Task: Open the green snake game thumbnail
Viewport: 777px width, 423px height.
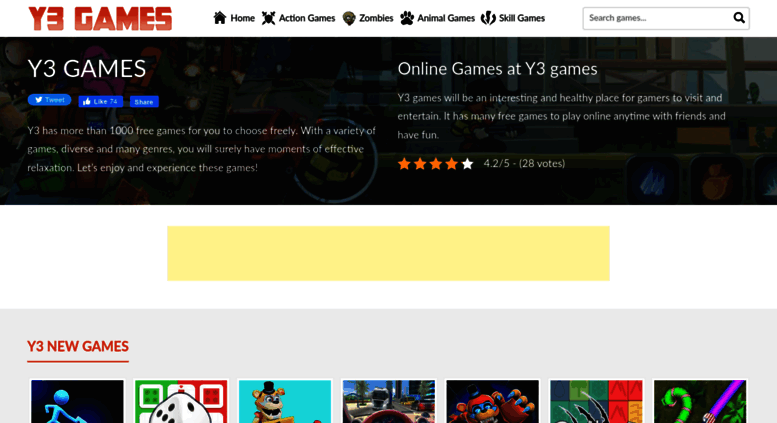Action: point(700,401)
